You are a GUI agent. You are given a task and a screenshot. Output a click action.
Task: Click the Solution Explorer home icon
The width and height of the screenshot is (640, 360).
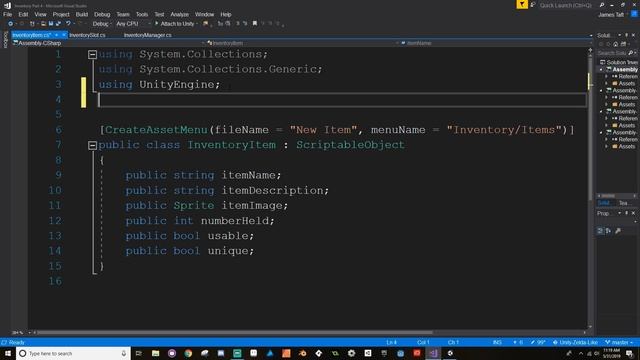(616, 44)
